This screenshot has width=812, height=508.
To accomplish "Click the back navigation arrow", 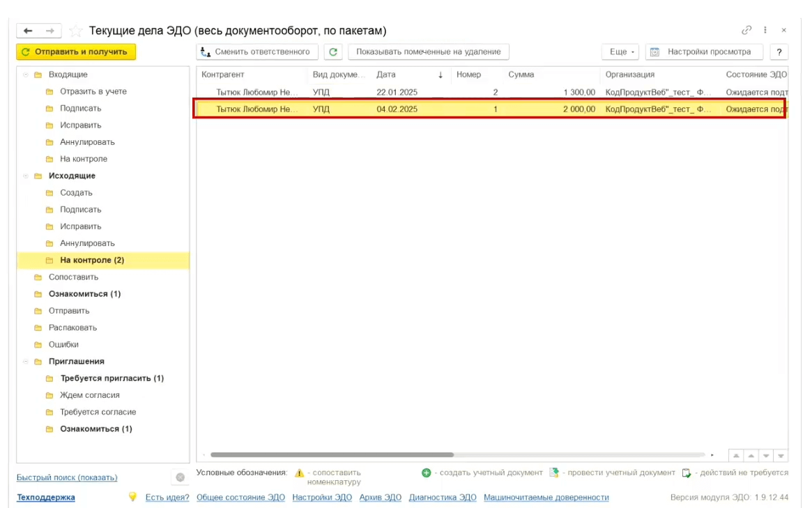I will tap(29, 31).
